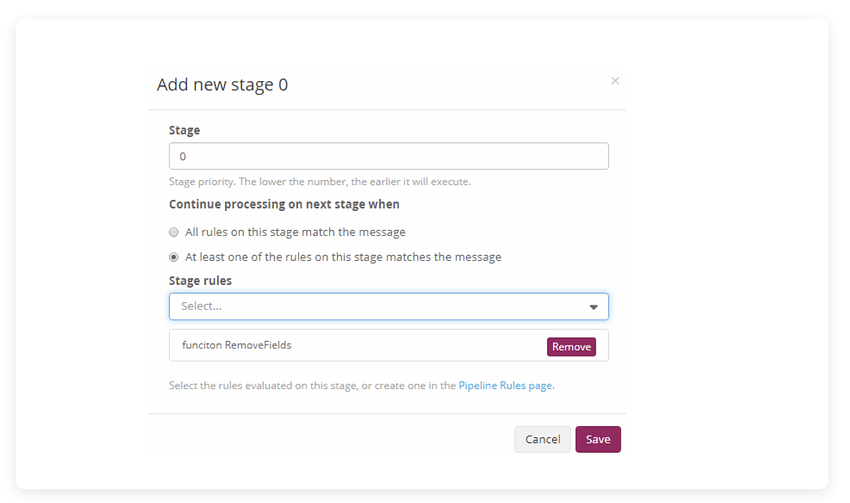Close the Add new stage dialog
The image size is (850, 503).
(x=615, y=81)
